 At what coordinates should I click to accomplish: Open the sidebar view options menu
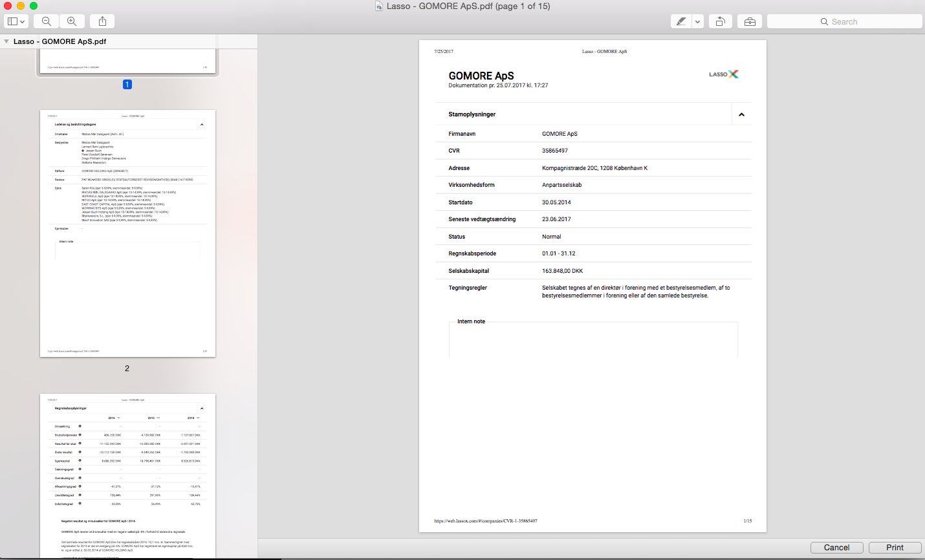pos(16,21)
